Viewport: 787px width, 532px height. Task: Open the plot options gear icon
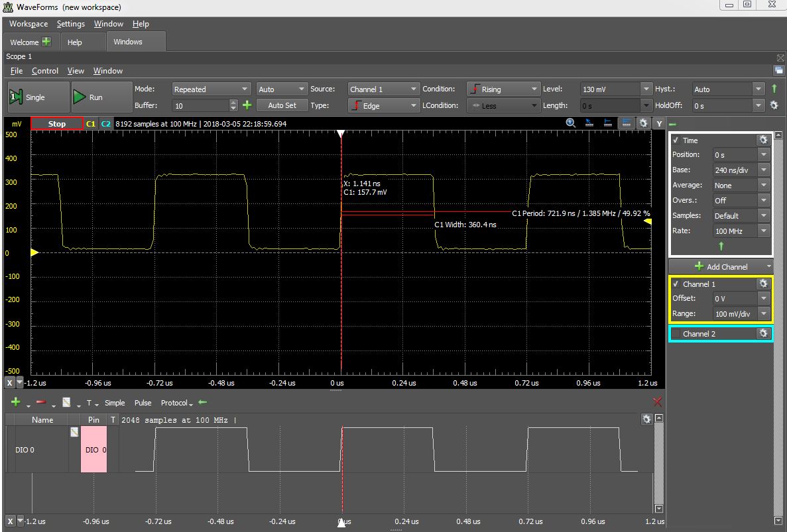(643, 123)
